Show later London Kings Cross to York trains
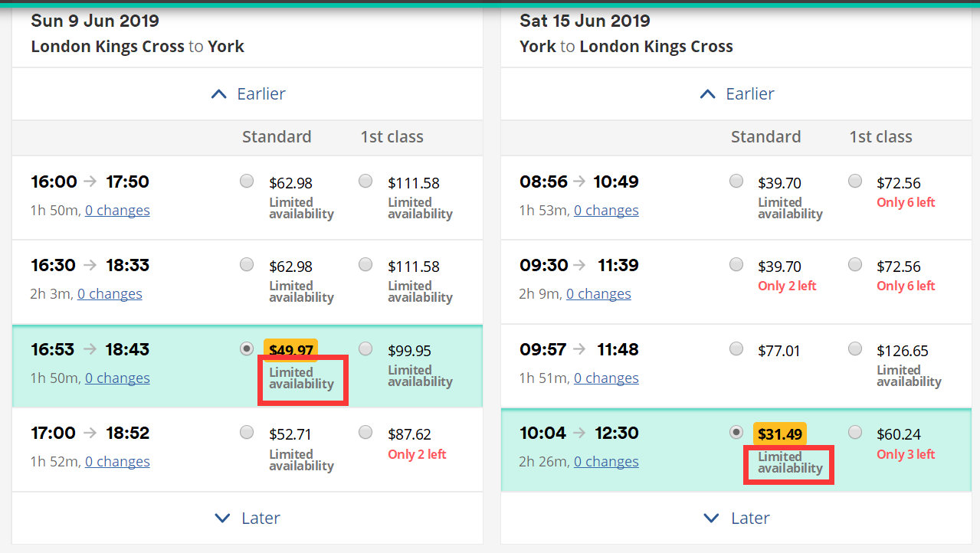The width and height of the screenshot is (980, 553). 247,518
